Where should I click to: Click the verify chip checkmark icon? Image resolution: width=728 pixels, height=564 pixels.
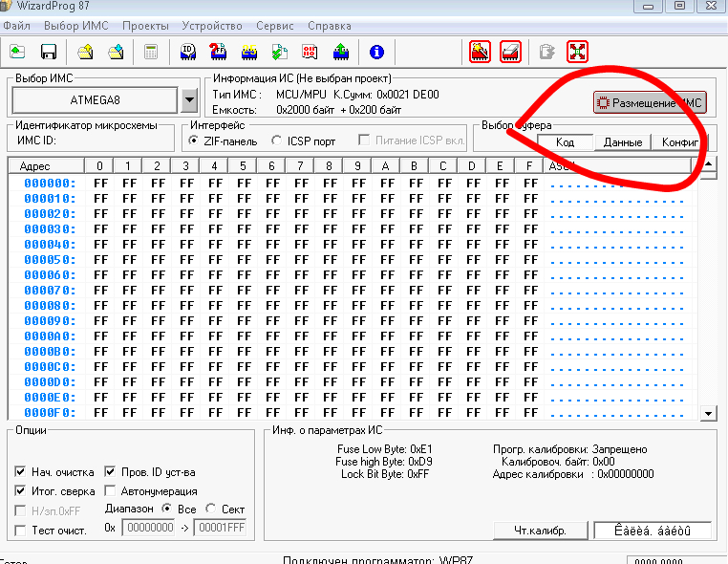pos(280,52)
